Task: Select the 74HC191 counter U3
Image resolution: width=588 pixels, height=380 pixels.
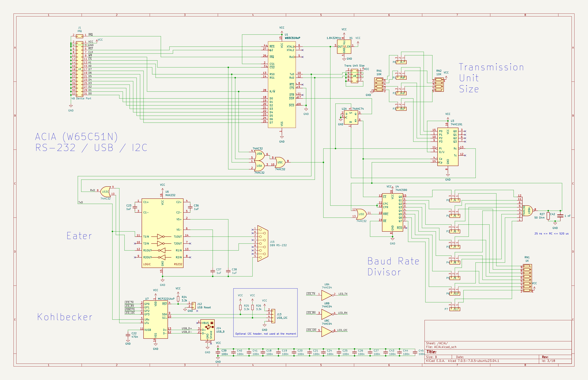Action: pos(448,147)
